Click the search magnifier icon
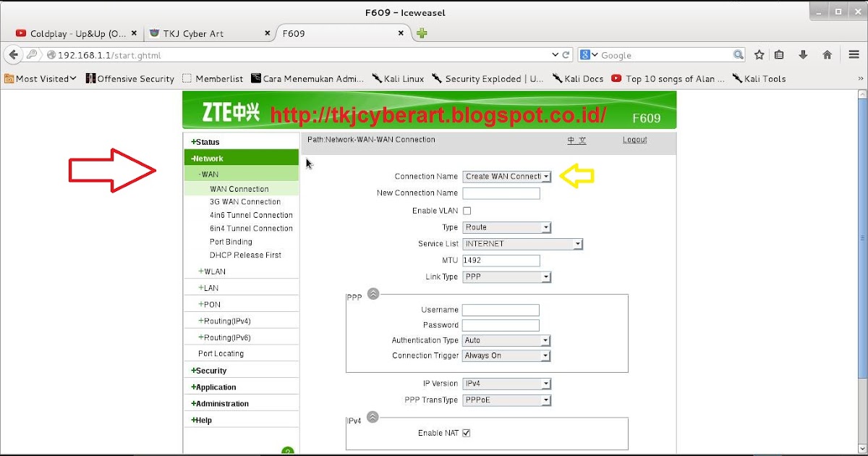 click(x=739, y=55)
